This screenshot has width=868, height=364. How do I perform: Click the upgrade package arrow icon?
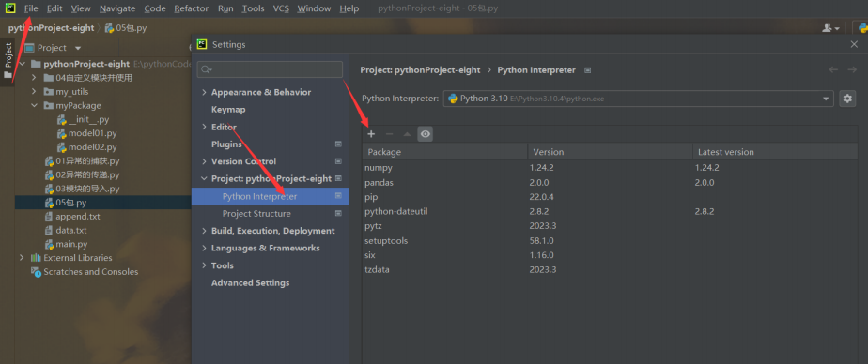click(407, 134)
